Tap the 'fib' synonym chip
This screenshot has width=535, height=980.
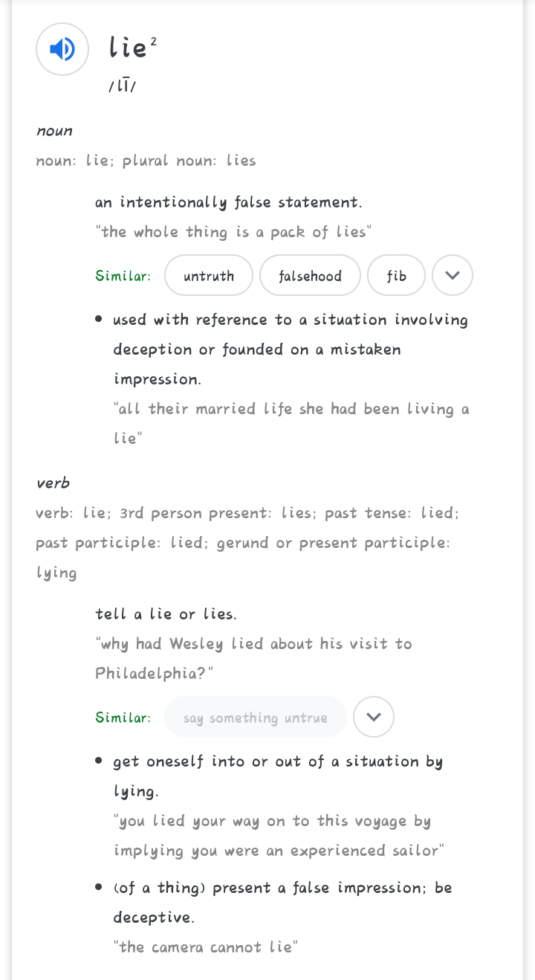pyautogui.click(x=397, y=276)
